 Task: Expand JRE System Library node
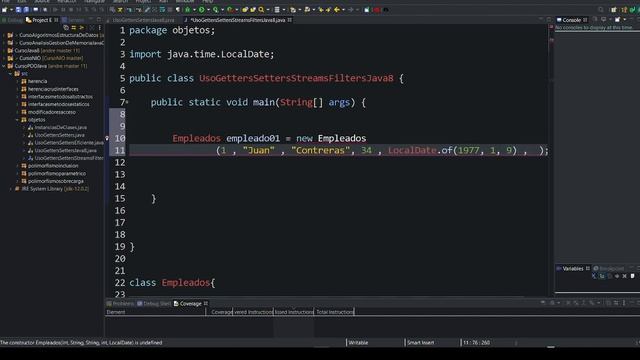[11, 189]
